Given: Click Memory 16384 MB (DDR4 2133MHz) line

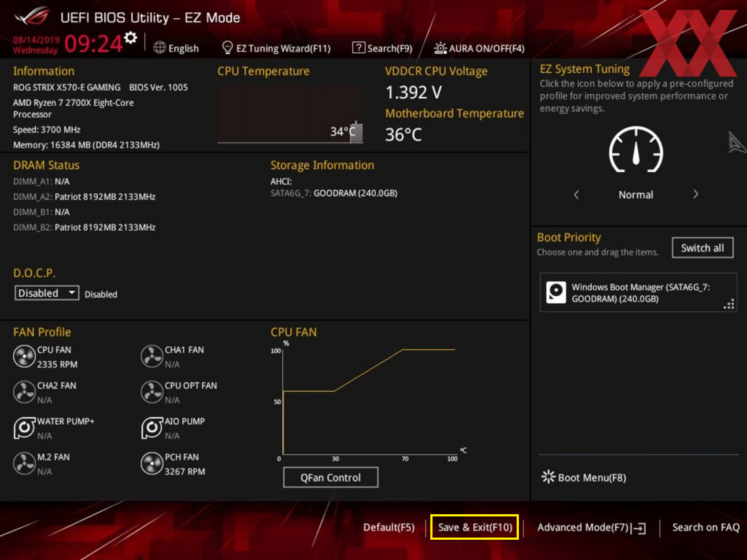Looking at the screenshot, I should point(86,145).
